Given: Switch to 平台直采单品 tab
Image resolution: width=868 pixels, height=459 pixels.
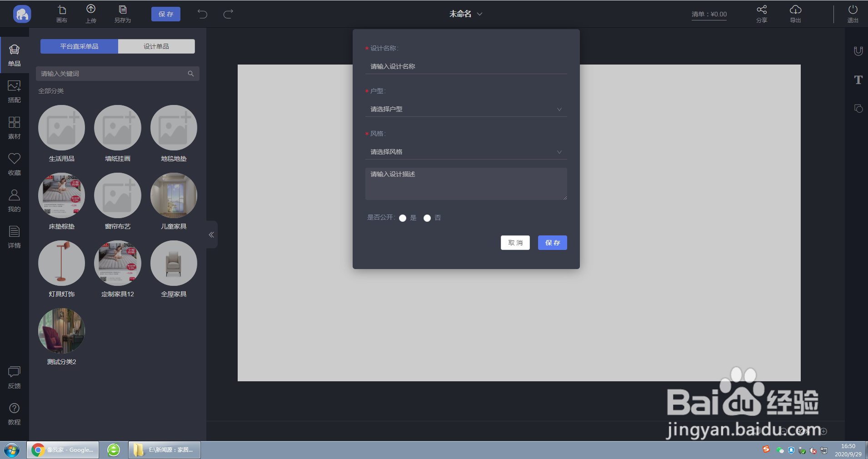Looking at the screenshot, I should (79, 46).
